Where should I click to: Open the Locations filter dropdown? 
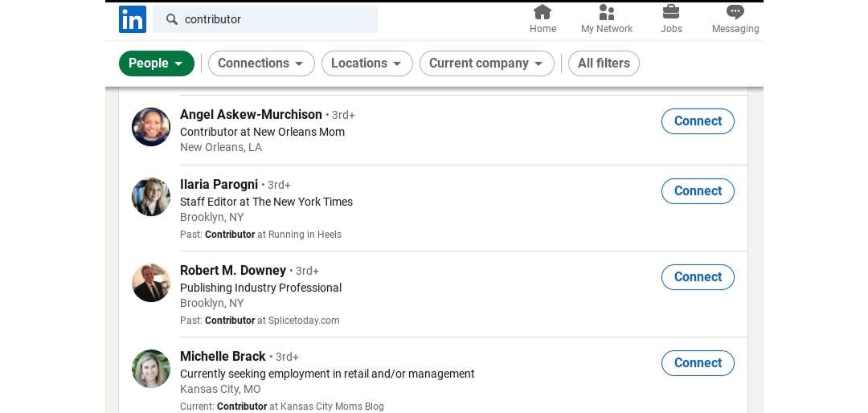(366, 63)
